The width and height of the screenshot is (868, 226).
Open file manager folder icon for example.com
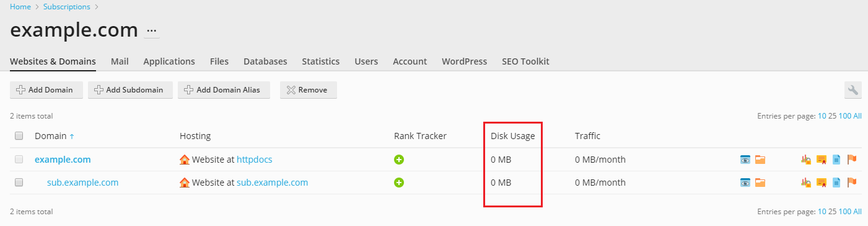(x=760, y=160)
